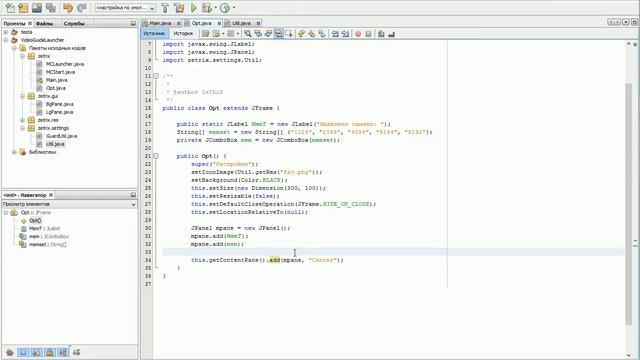This screenshot has height=360, width=640.
Task: Toggle Rectangular Selection icon
Action: click(x=289, y=34)
